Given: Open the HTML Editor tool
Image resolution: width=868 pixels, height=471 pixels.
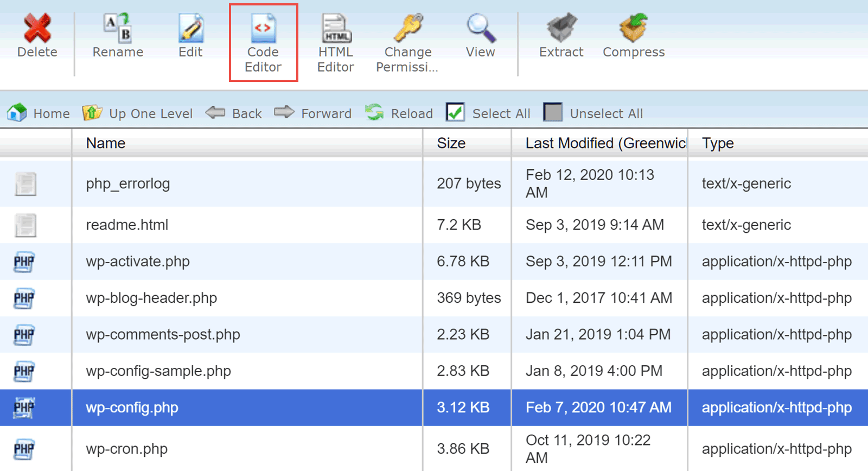Looking at the screenshot, I should 336,43.
